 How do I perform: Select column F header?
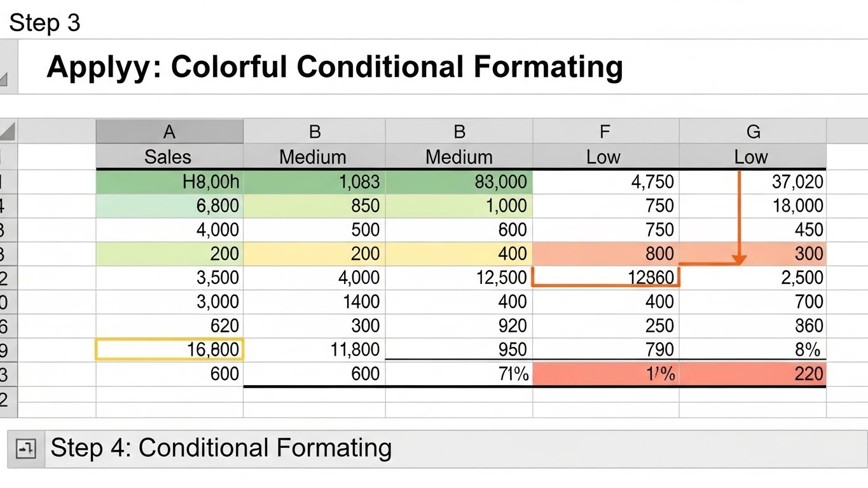pos(605,132)
